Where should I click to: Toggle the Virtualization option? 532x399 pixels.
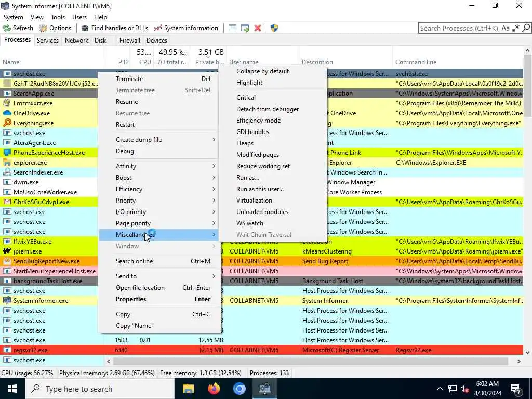click(273, 201)
